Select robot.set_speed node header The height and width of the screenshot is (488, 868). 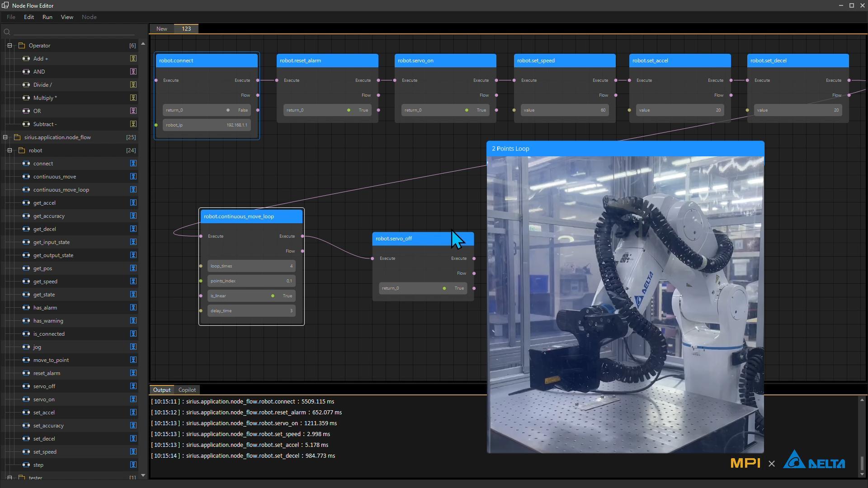(x=565, y=61)
